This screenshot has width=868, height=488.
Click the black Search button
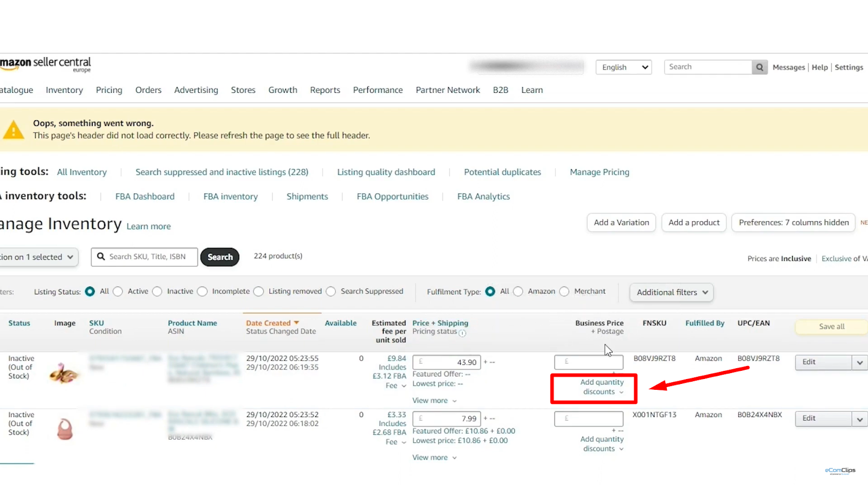[220, 257]
